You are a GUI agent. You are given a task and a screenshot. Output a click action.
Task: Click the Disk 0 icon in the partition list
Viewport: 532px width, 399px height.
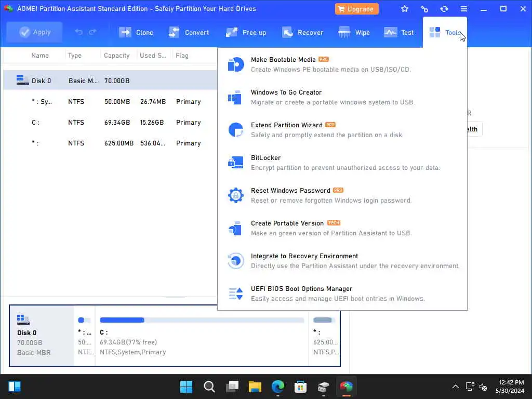click(22, 80)
